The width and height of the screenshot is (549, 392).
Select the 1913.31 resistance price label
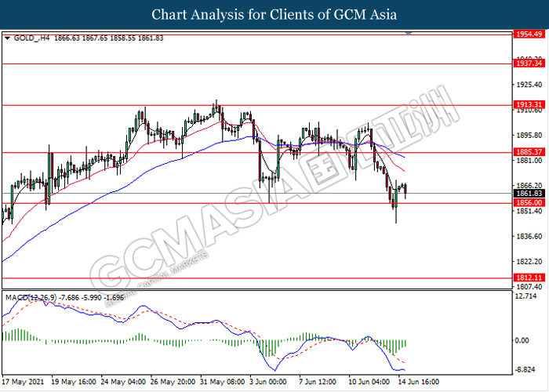tap(529, 104)
